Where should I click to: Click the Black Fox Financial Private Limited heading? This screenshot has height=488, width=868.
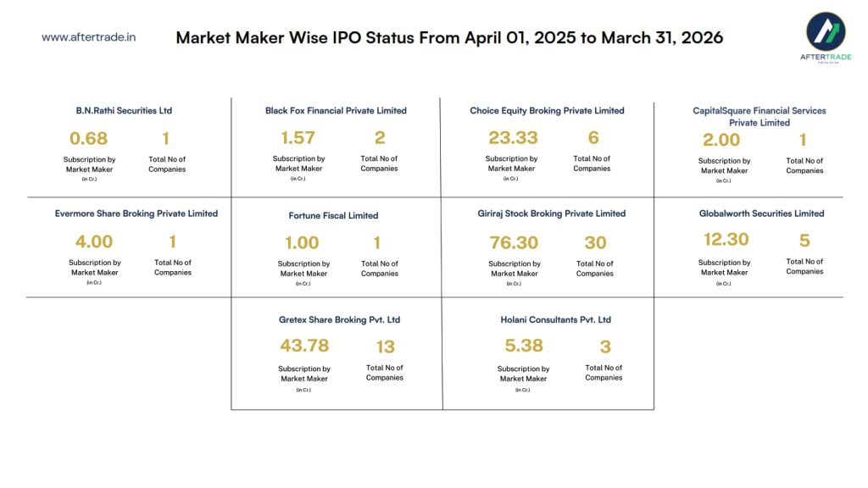pyautogui.click(x=336, y=111)
